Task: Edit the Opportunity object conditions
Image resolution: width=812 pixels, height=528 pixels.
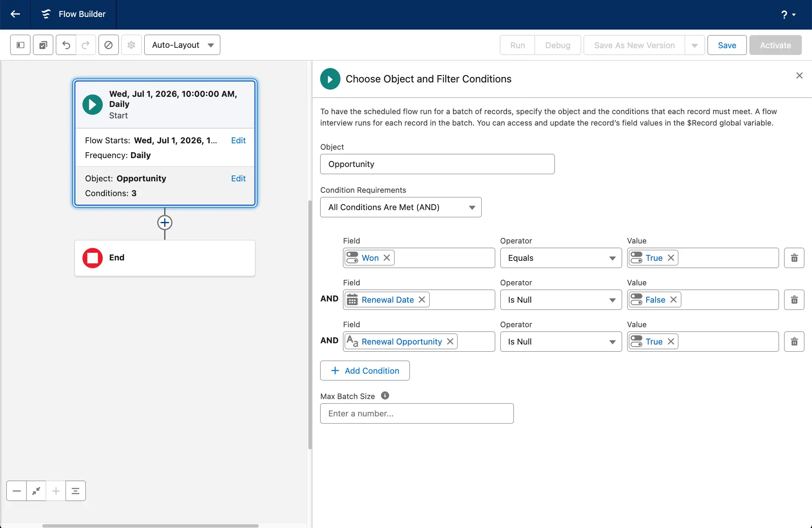Action: [238, 178]
